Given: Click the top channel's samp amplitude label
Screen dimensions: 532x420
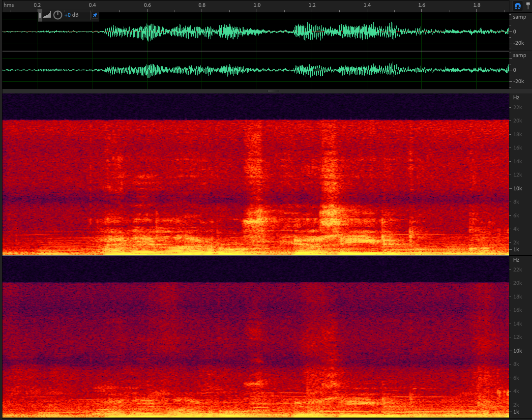Looking at the screenshot, I should click(x=519, y=17).
